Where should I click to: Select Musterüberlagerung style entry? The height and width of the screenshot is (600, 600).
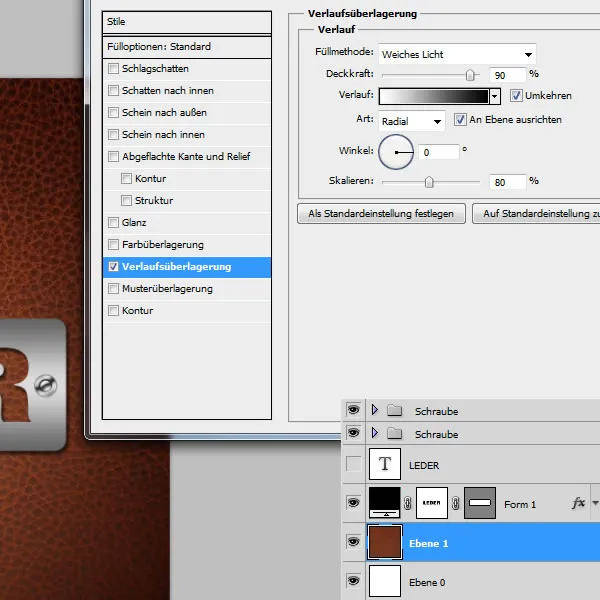[168, 289]
